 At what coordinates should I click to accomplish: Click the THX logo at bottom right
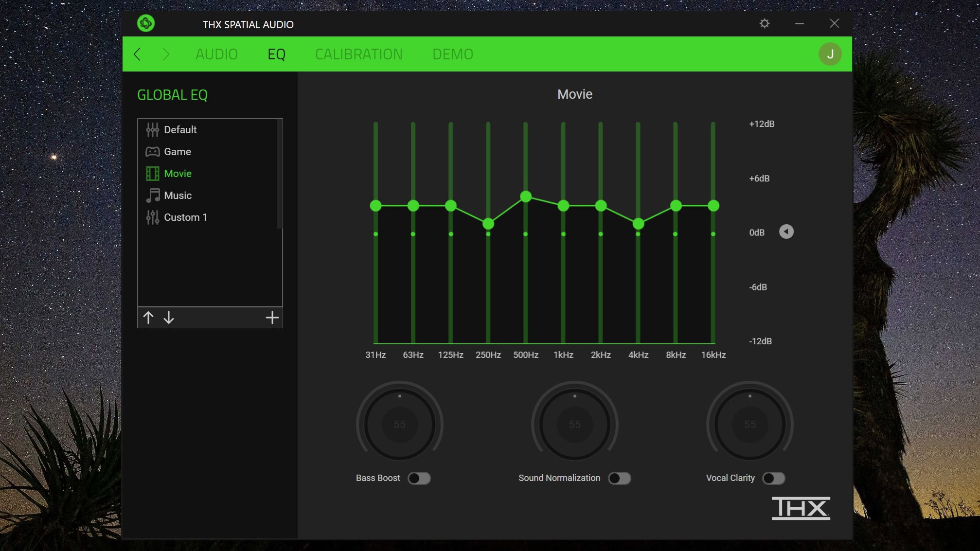[x=801, y=508]
